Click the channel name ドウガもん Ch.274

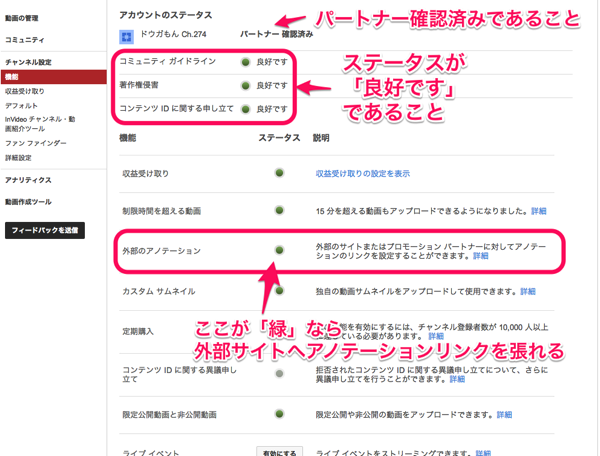(173, 34)
